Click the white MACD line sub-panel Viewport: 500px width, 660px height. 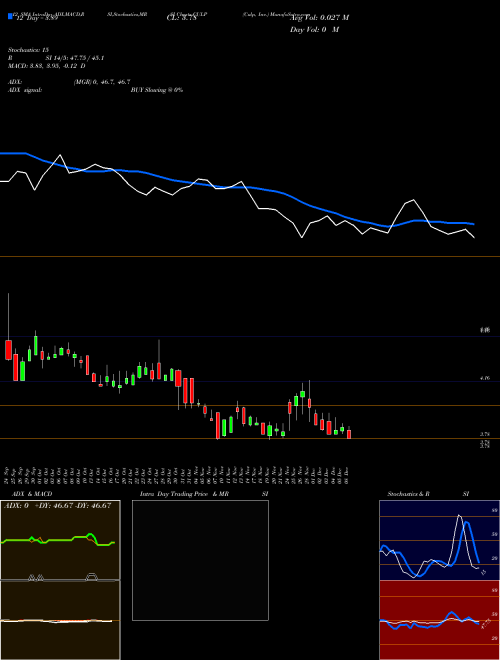coord(60,620)
